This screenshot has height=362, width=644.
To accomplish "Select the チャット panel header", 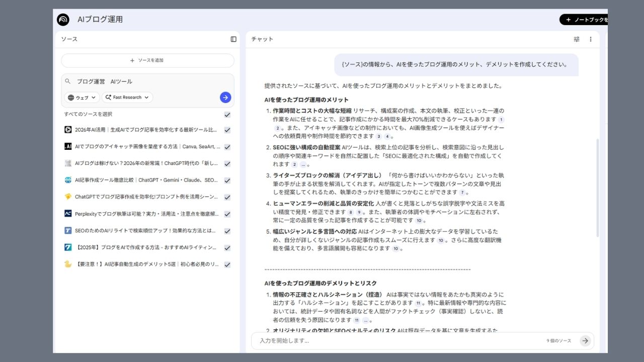I will point(262,39).
